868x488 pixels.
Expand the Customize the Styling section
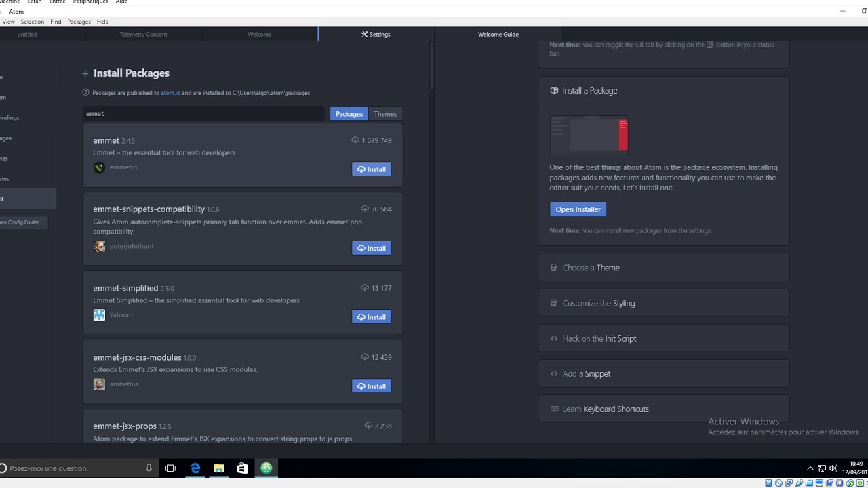click(x=664, y=303)
